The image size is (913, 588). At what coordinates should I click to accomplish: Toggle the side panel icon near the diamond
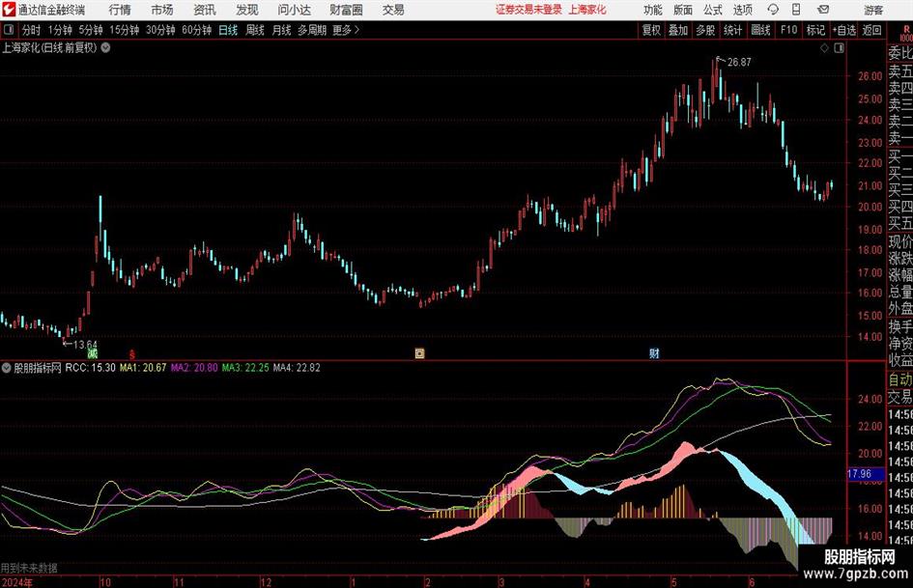(839, 48)
